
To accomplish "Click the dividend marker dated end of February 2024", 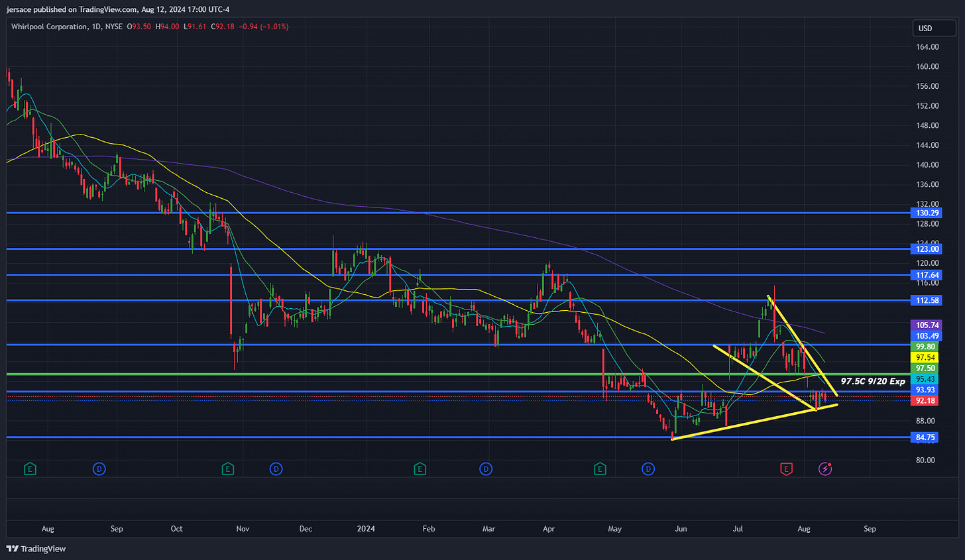I will click(486, 469).
